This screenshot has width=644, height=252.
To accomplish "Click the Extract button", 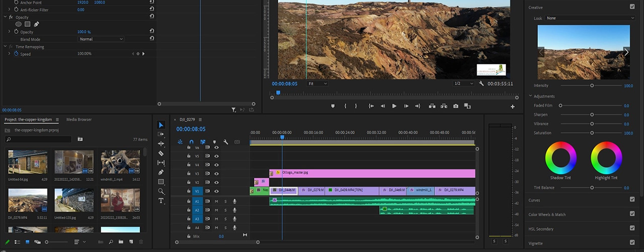I will 444,106.
